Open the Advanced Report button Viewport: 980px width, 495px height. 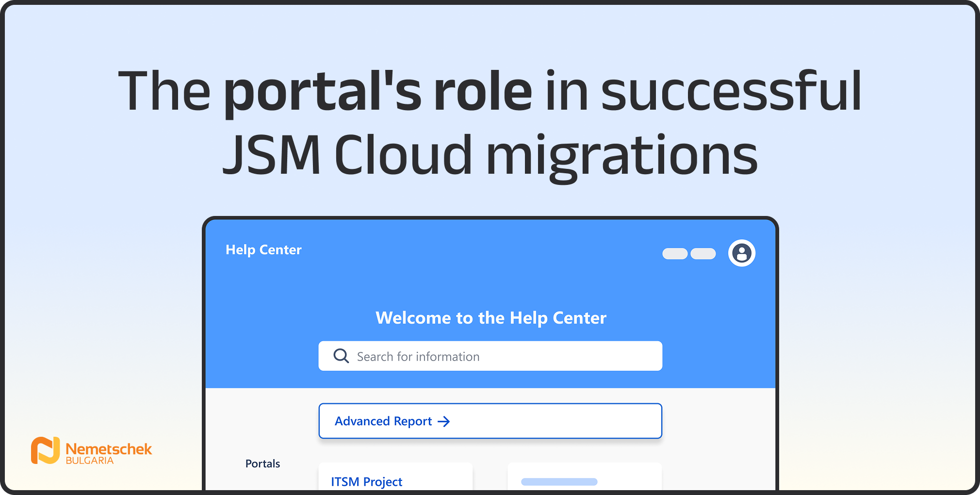coord(490,421)
